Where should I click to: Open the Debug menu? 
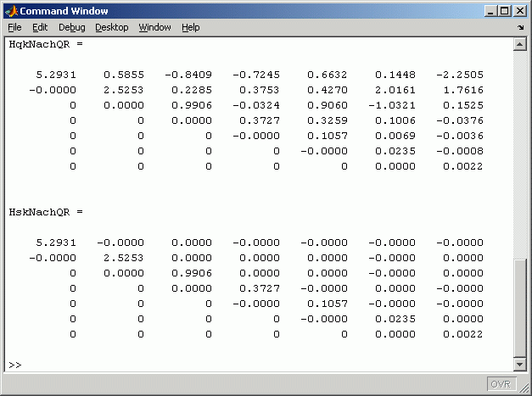[x=72, y=27]
